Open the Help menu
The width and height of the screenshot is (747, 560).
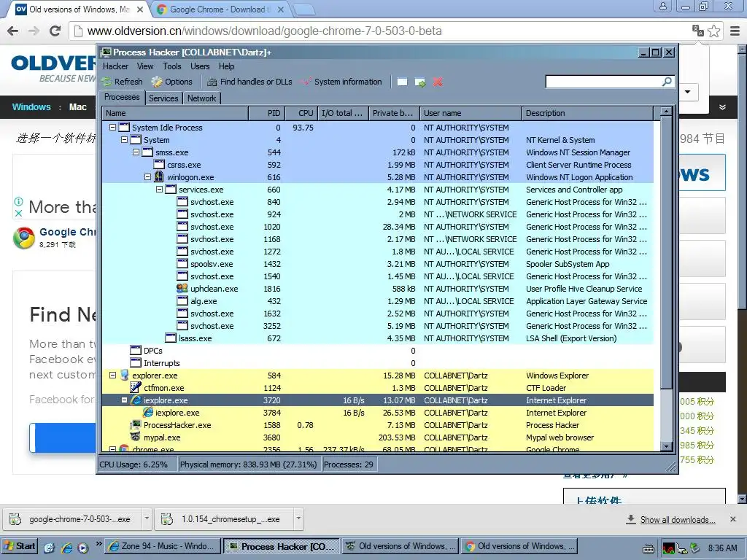coord(226,66)
